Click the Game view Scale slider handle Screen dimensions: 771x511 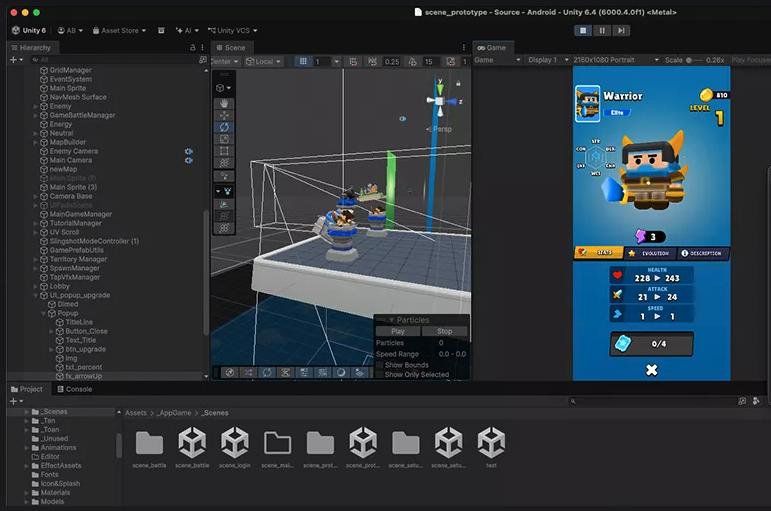(689, 60)
